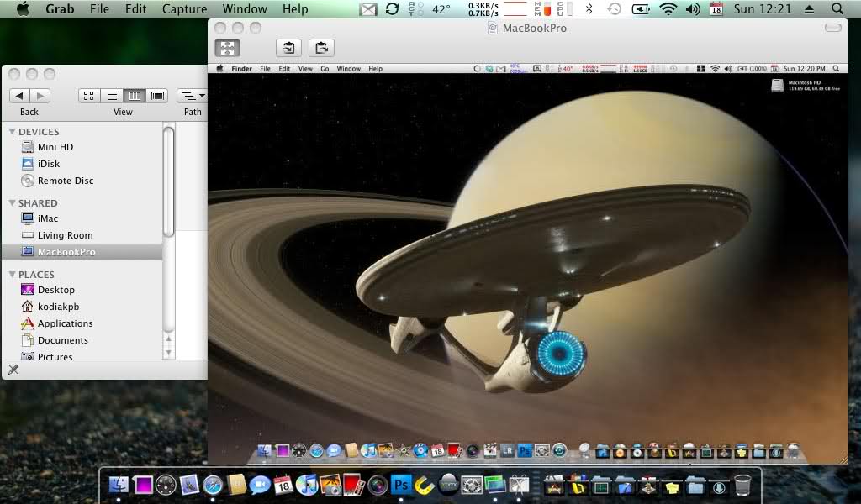The width and height of the screenshot is (861, 504).
Task: Collapse the SHARED sidebar section
Action: click(12, 203)
